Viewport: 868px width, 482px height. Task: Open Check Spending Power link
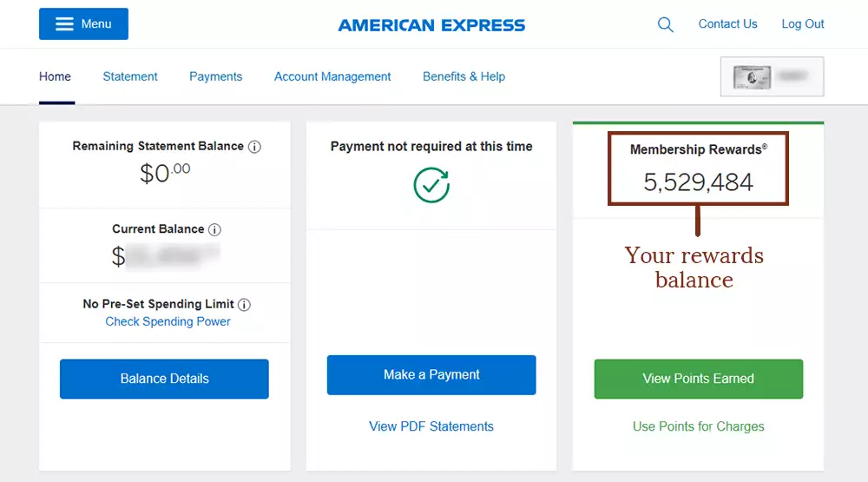[x=168, y=321]
